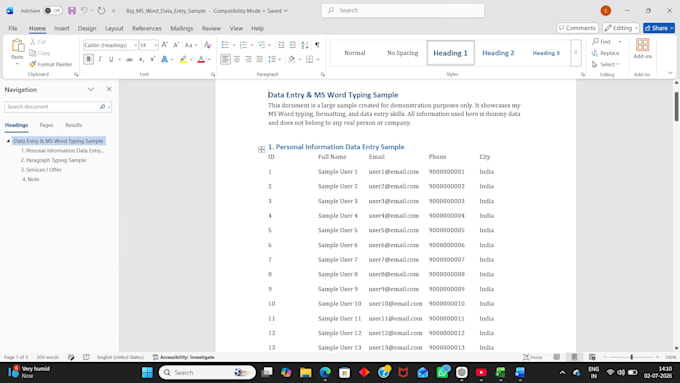Screen dimensions: 680x383
Task: Switch to the Mailings tab
Action: [182, 28]
